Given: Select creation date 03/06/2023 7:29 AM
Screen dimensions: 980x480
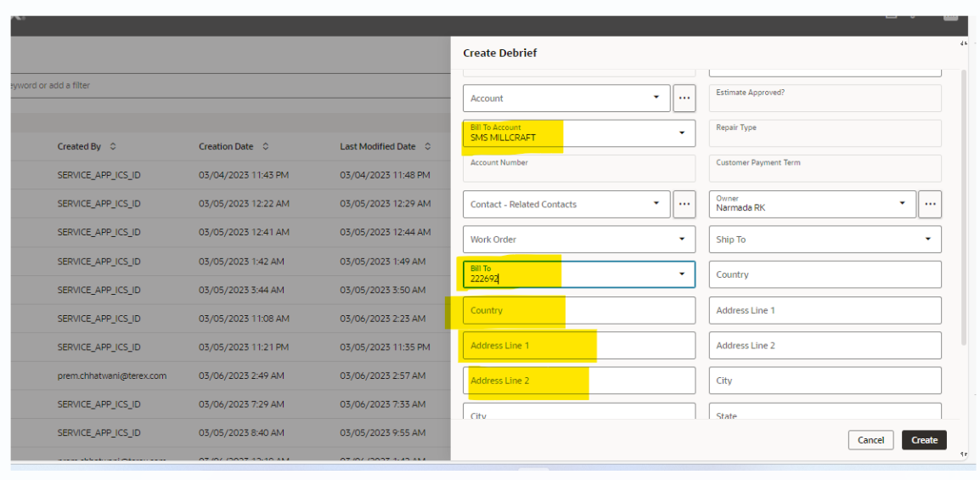Looking at the screenshot, I should click(242, 404).
